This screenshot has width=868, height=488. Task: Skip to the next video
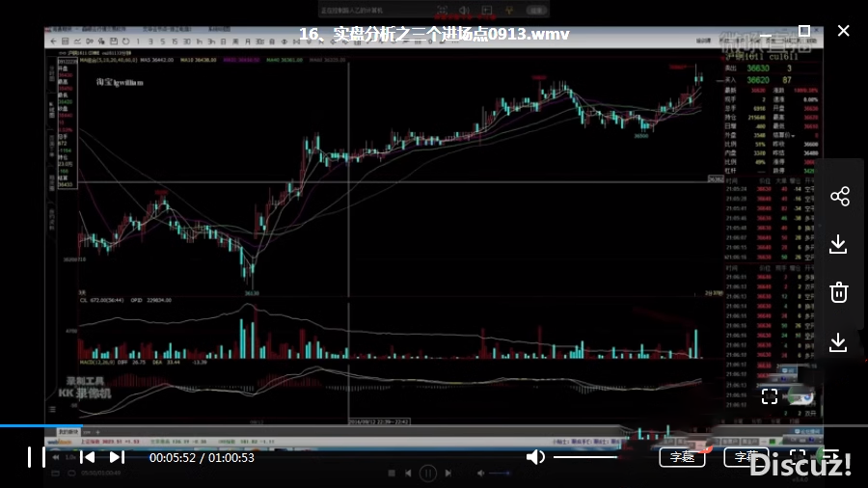point(117,457)
